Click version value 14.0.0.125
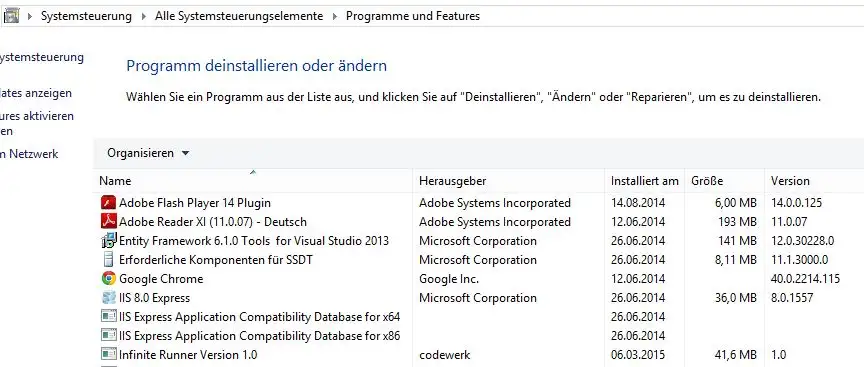The height and width of the screenshot is (367, 864). 796,203
